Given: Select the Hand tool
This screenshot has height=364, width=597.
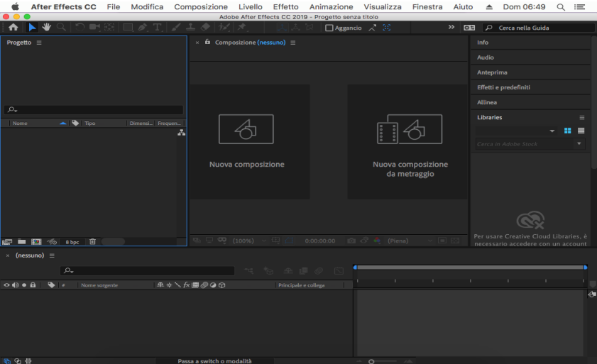Looking at the screenshot, I should [x=46, y=28].
